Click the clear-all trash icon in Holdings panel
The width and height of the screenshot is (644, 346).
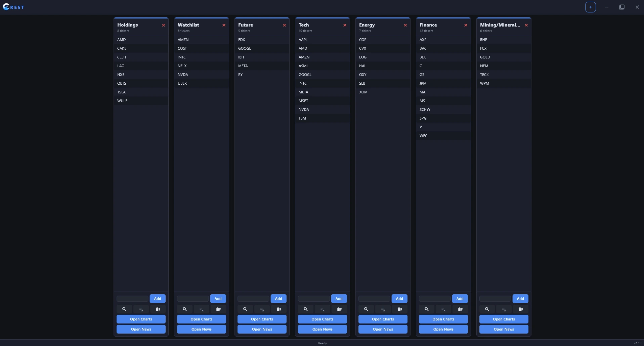(158, 309)
